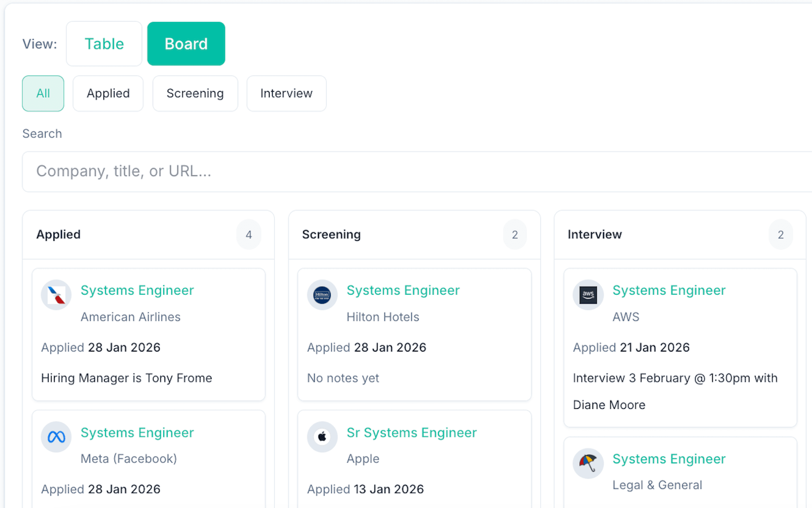The height and width of the screenshot is (508, 812).
Task: Open the Sr Systems Engineer role at Apple
Action: point(411,432)
